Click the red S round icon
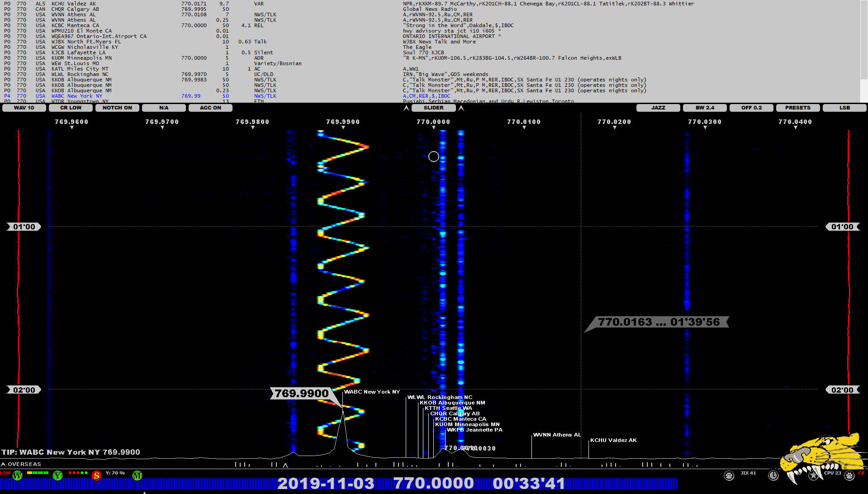The image size is (868, 494). pyautogui.click(x=96, y=475)
